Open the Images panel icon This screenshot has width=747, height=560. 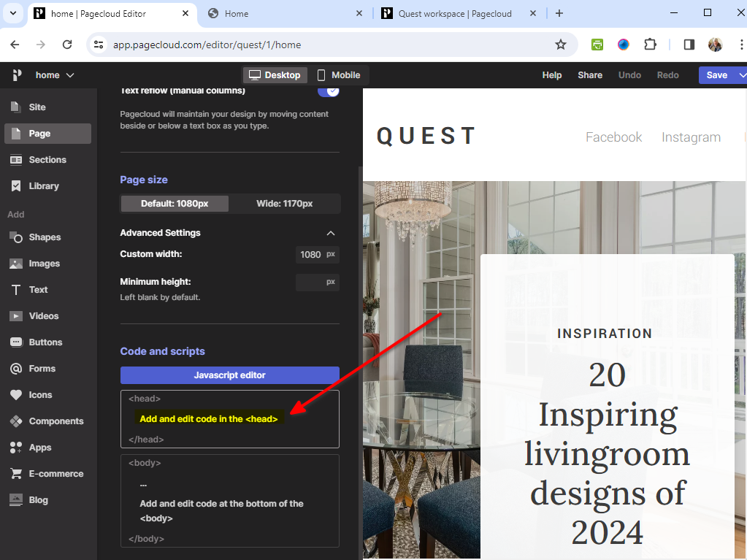click(x=16, y=264)
